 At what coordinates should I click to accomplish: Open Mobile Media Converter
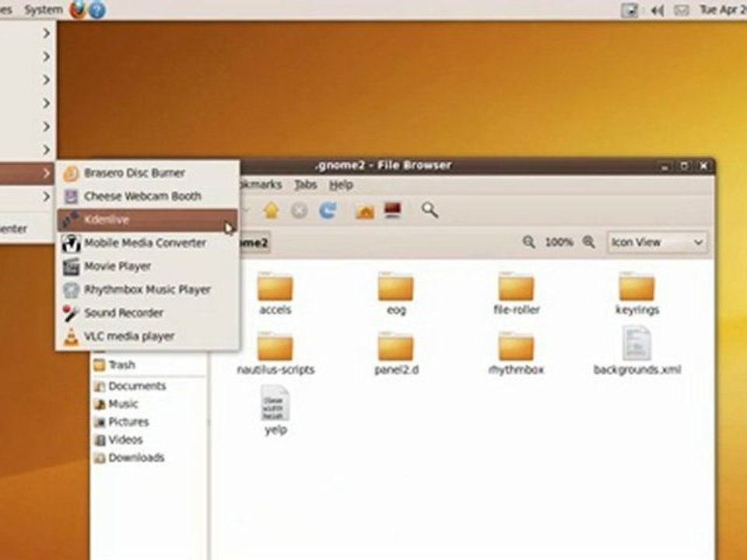(x=148, y=243)
